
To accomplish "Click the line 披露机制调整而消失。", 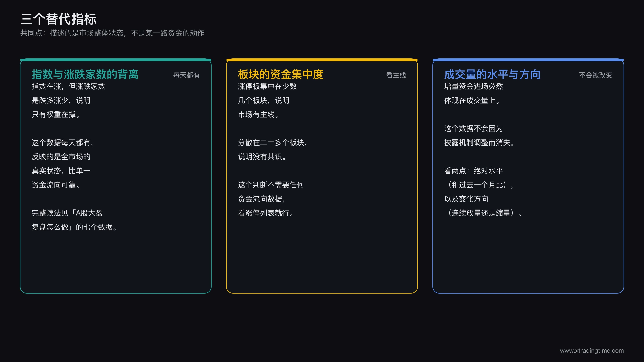I will pyautogui.click(x=479, y=143).
